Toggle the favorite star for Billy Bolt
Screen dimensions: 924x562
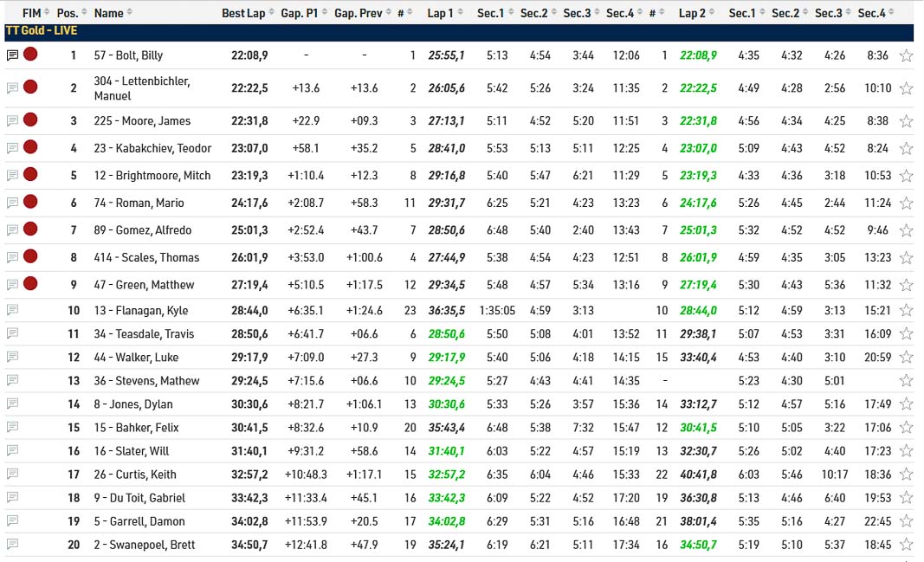906,55
